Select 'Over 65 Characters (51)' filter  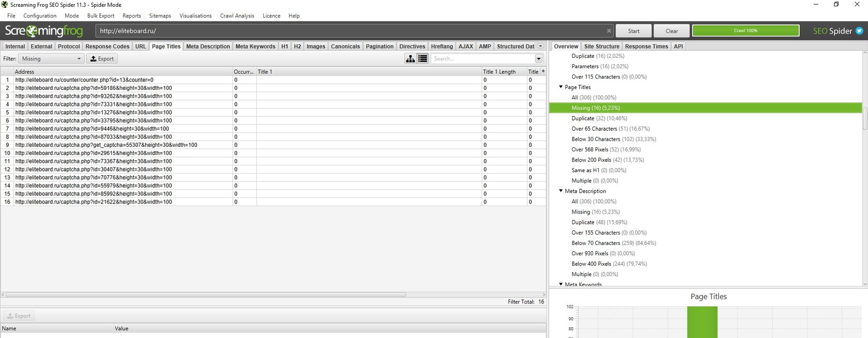(611, 129)
